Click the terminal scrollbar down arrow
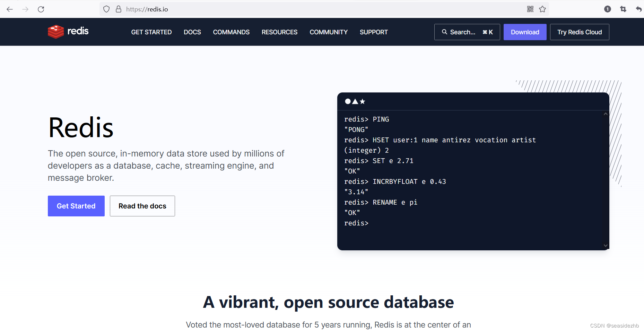 point(606,245)
